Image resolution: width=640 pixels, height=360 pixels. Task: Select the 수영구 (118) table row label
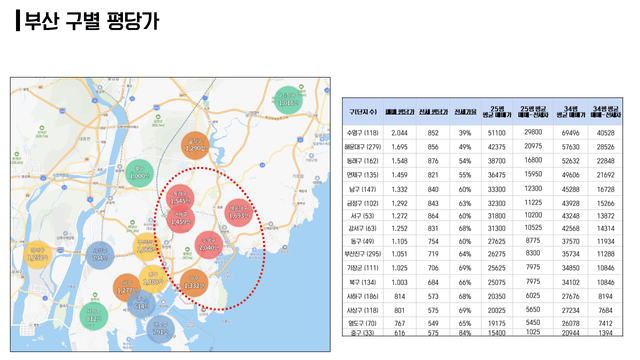tap(362, 133)
